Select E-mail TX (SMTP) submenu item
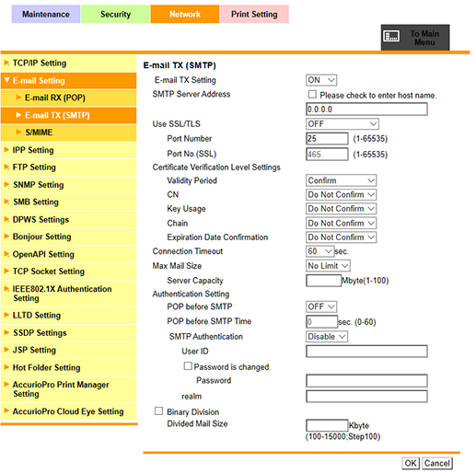 coord(68,115)
